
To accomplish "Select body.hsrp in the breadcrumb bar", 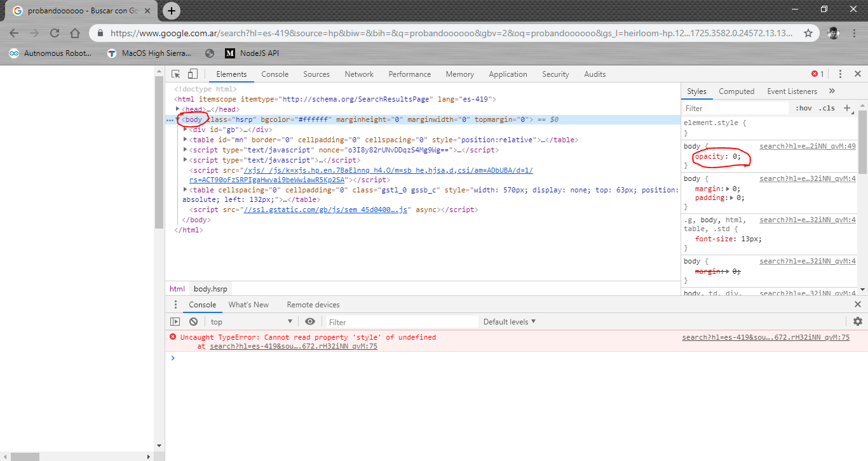I will click(x=210, y=289).
